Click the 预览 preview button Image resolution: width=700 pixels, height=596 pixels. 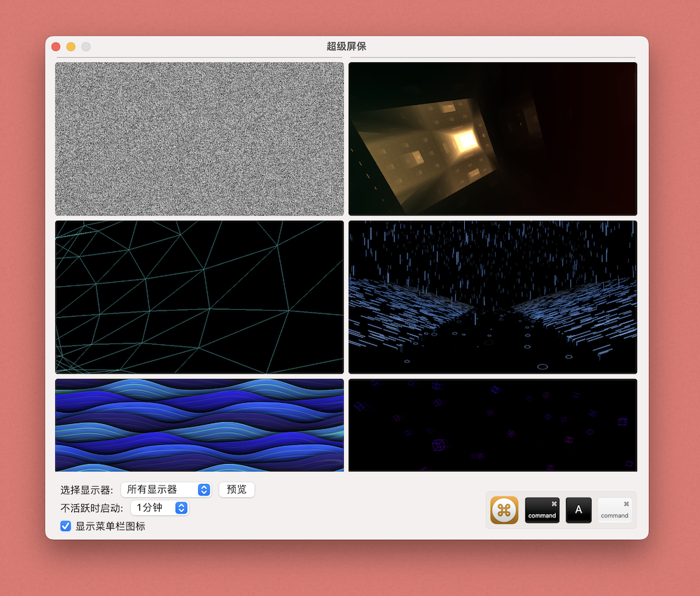point(237,490)
